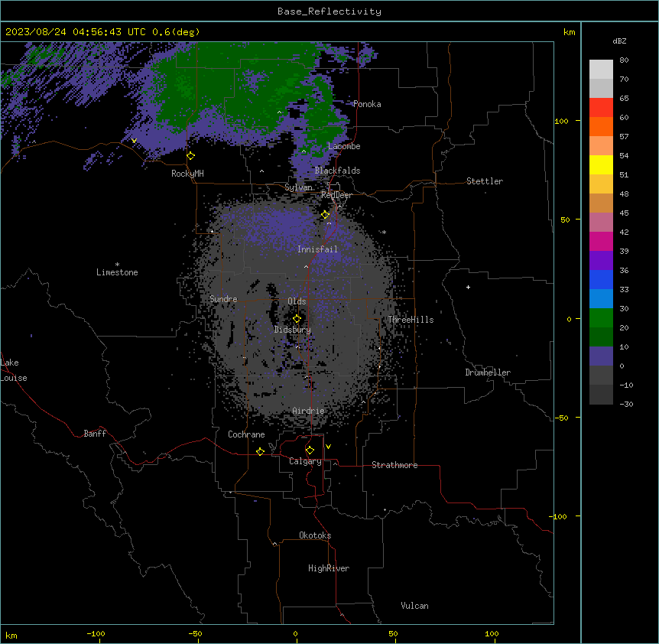Click the Limestone label
Image resolution: width=659 pixels, height=644 pixels.
point(117,272)
